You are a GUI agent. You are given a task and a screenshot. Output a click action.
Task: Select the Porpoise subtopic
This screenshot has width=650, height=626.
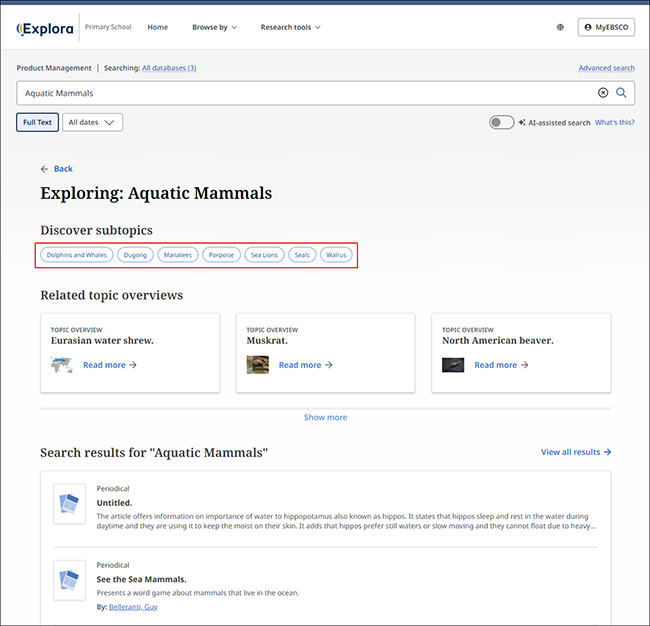point(221,255)
